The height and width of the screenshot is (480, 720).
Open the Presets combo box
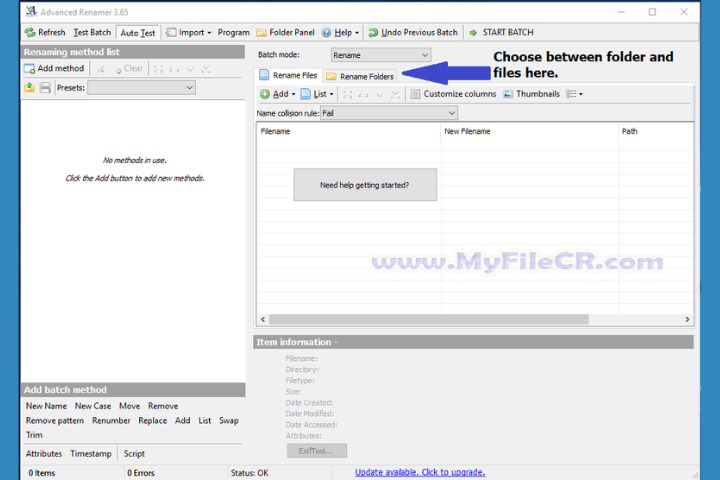click(141, 88)
